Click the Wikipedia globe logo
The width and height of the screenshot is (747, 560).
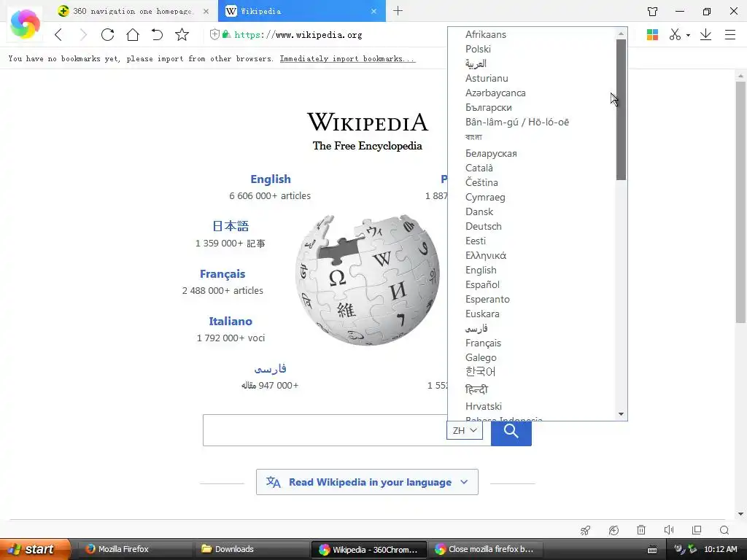[368, 280]
